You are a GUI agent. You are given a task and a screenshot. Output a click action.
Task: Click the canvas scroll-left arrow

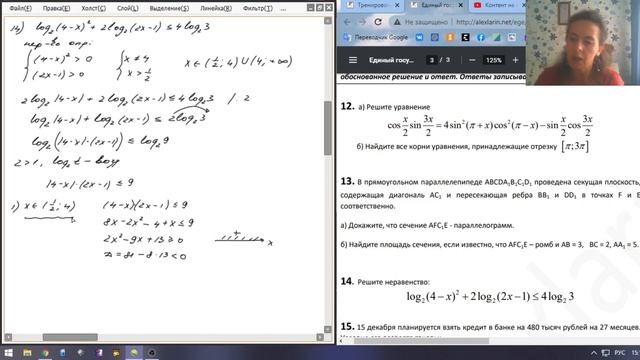tap(9, 337)
